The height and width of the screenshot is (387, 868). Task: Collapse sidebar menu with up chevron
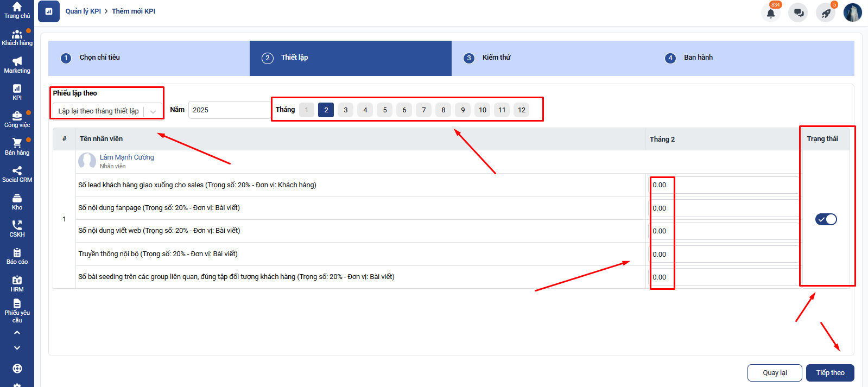click(17, 332)
